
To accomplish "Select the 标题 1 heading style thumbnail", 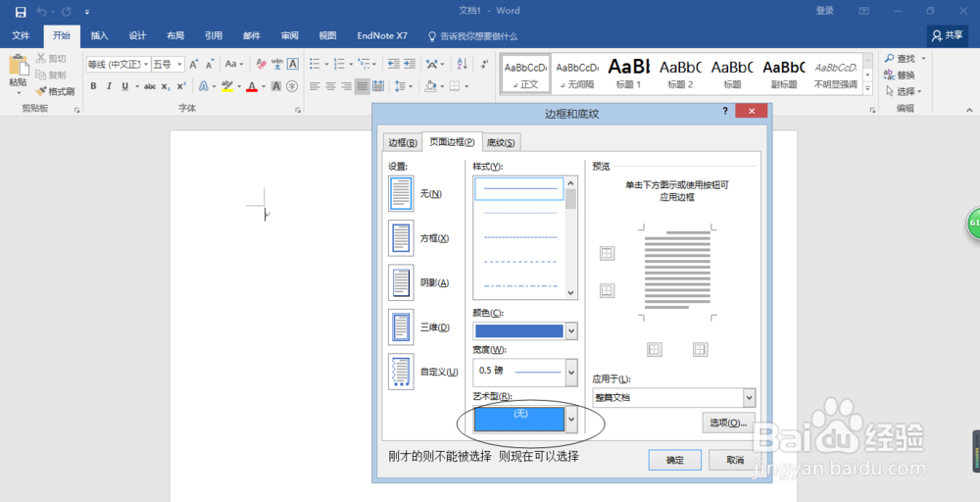I will (629, 74).
